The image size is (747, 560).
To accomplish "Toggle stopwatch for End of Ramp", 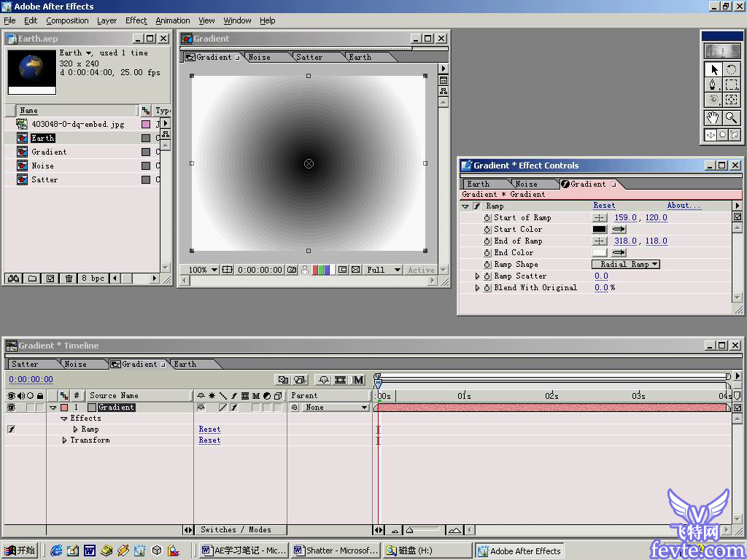I will tap(487, 241).
